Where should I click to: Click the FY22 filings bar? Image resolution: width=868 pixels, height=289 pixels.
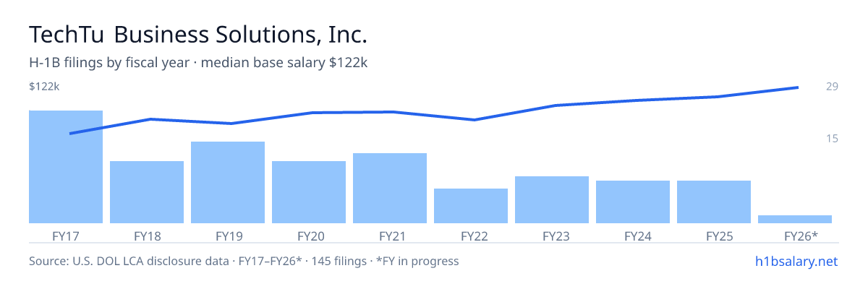[x=471, y=206]
